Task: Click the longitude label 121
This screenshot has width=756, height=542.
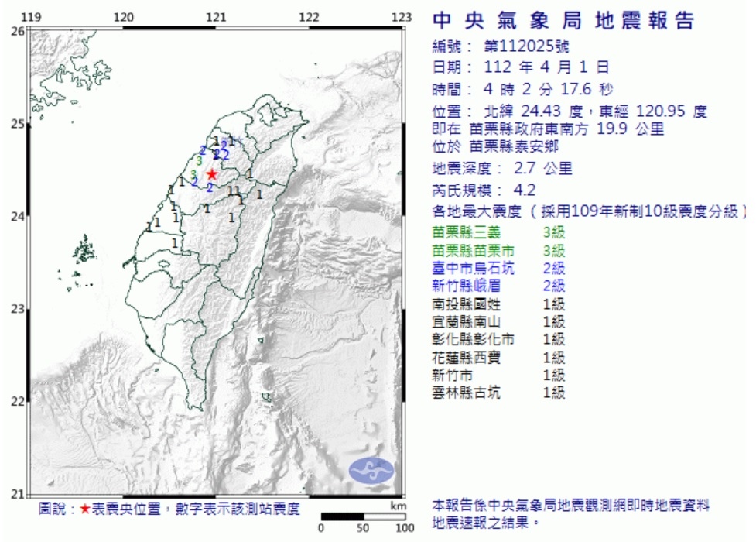Action: (x=216, y=18)
